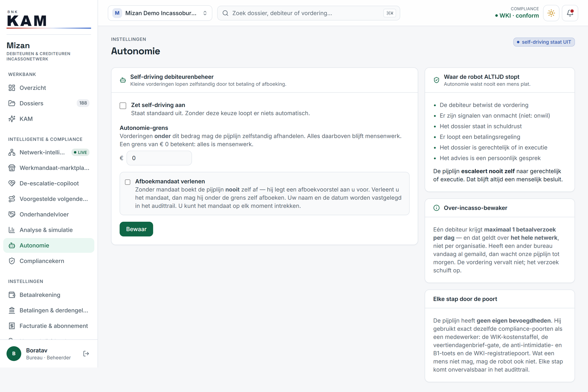
Task: Click the Dossiers folder icon
Action: click(12, 103)
